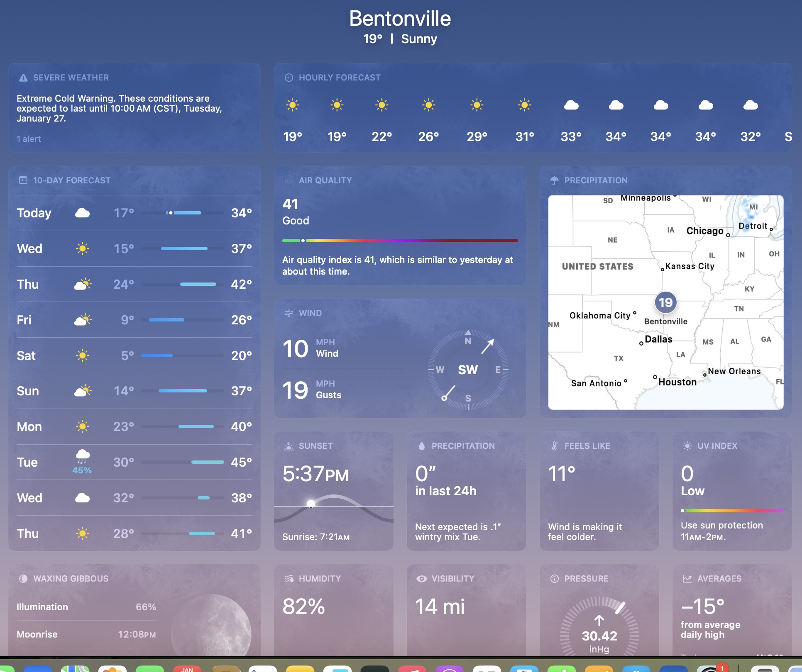This screenshot has height=672, width=802.
Task: Click the Visibility eye icon
Action: coord(422,579)
